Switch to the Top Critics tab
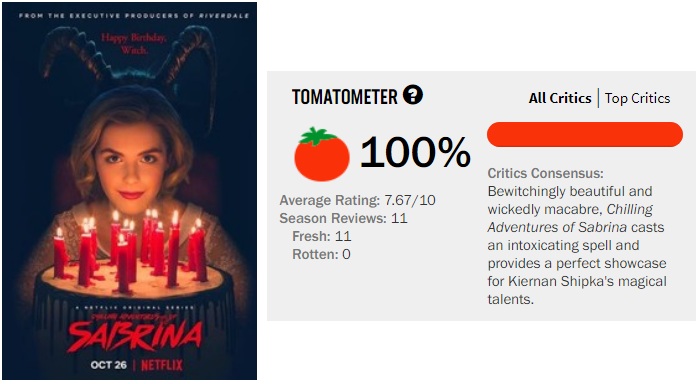The image size is (700, 384). pyautogui.click(x=637, y=98)
